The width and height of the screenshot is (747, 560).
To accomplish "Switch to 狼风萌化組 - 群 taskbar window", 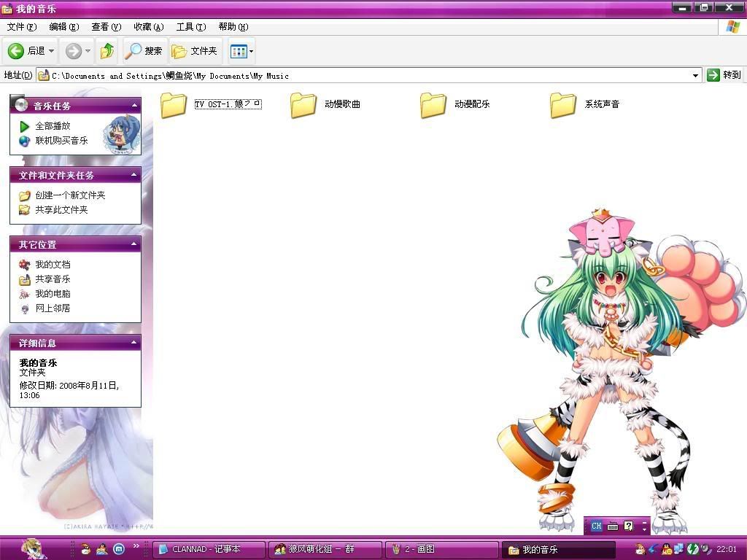I will point(325,549).
